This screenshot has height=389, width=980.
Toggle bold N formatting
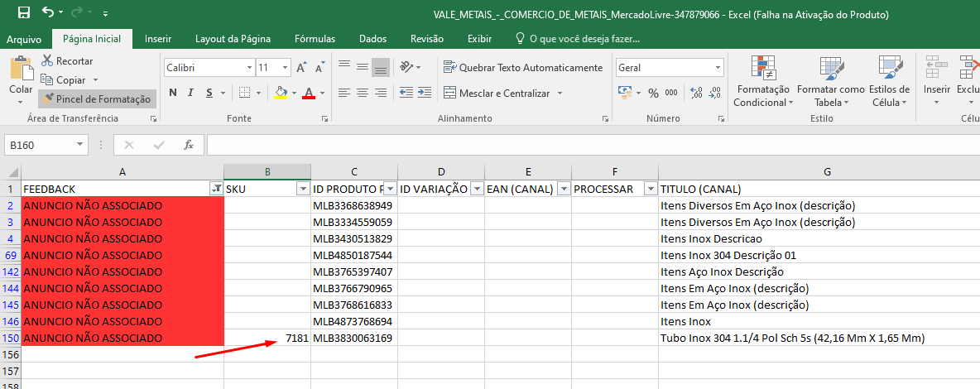click(173, 93)
